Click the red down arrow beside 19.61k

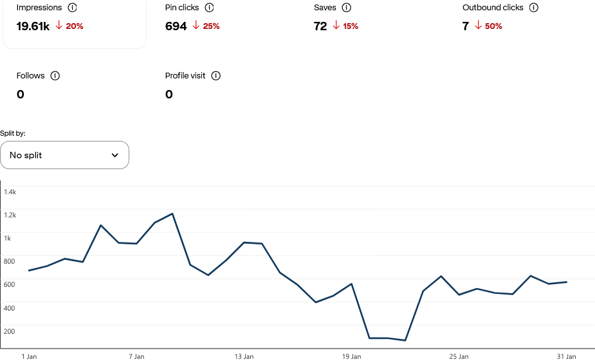tap(59, 26)
